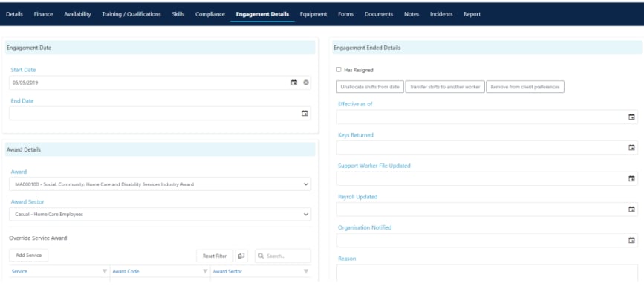Viewport: 644px width, 289px height.
Task: Click Unallocate shifts from date button
Action: point(370,87)
